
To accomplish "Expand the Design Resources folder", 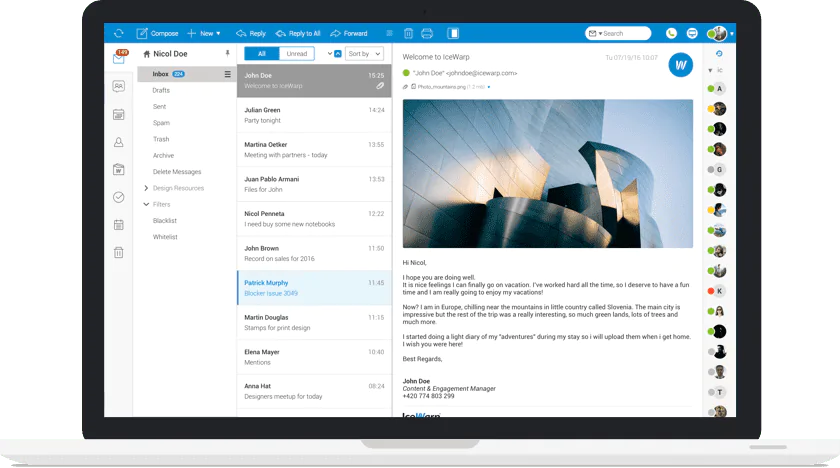I will pos(146,188).
